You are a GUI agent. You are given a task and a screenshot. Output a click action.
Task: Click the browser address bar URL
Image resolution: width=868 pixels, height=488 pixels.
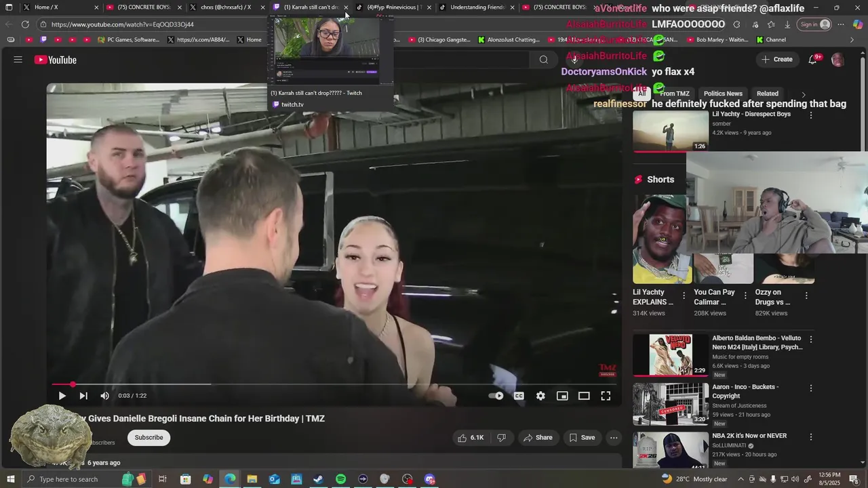click(x=122, y=24)
